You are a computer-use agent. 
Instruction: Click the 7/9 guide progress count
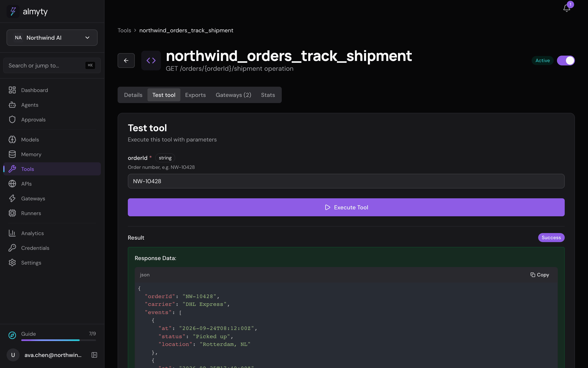coord(92,334)
